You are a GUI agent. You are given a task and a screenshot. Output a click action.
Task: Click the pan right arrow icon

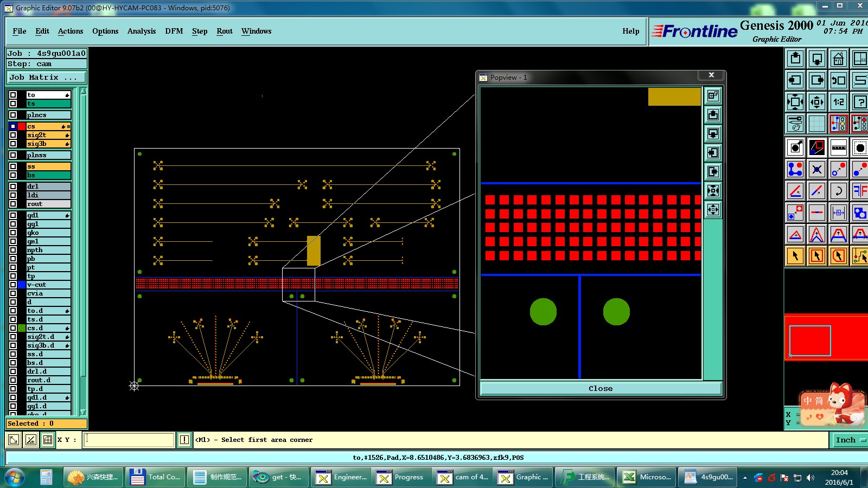pos(817,80)
